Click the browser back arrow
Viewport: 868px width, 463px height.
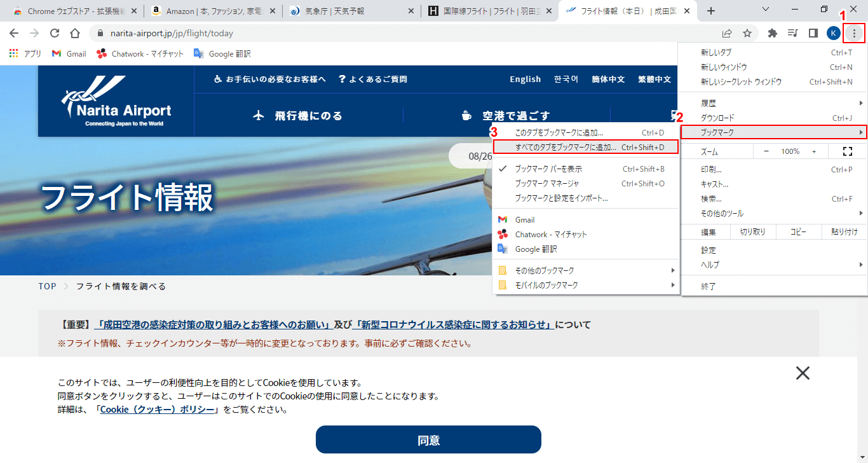tap(14, 33)
